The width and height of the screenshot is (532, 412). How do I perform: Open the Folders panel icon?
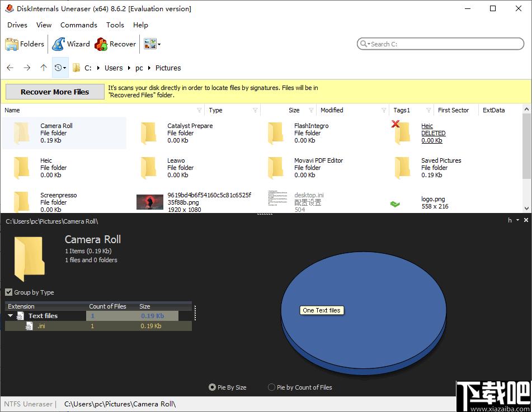(12, 44)
